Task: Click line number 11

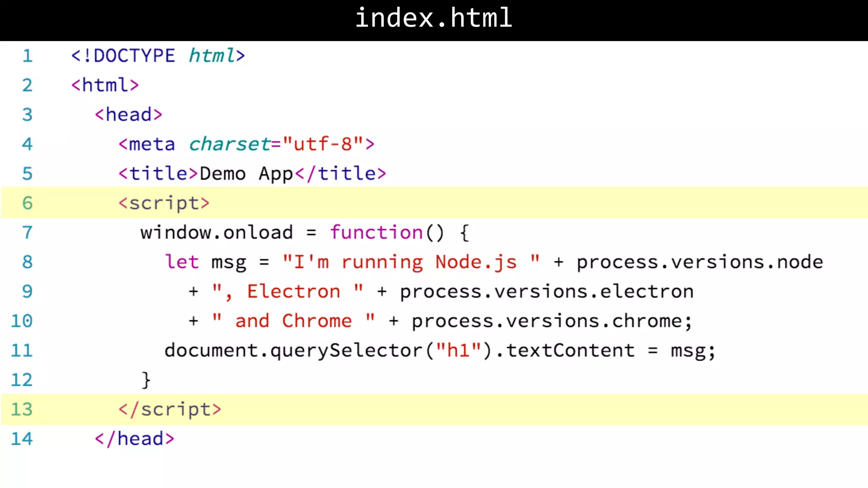Action: [x=22, y=350]
